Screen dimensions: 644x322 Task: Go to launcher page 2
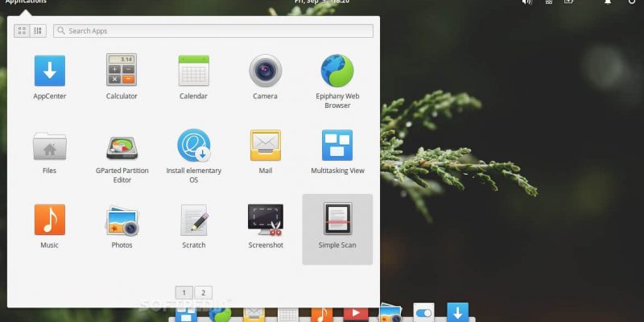click(203, 293)
